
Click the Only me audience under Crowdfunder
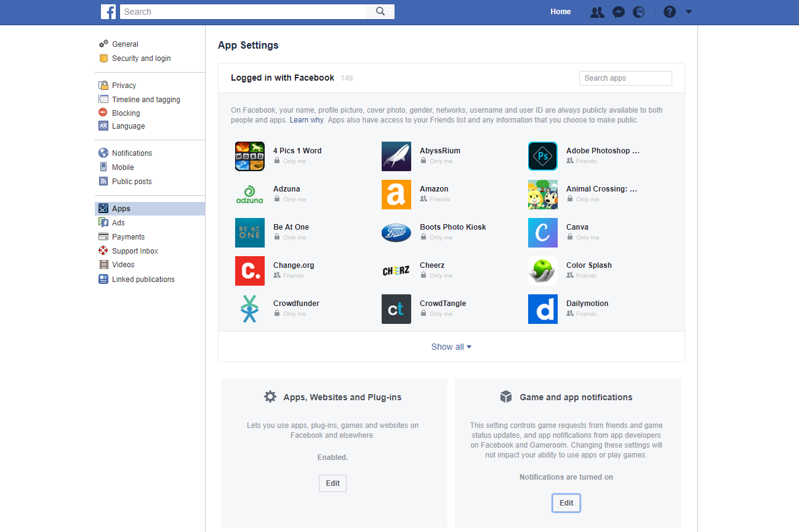290,314
